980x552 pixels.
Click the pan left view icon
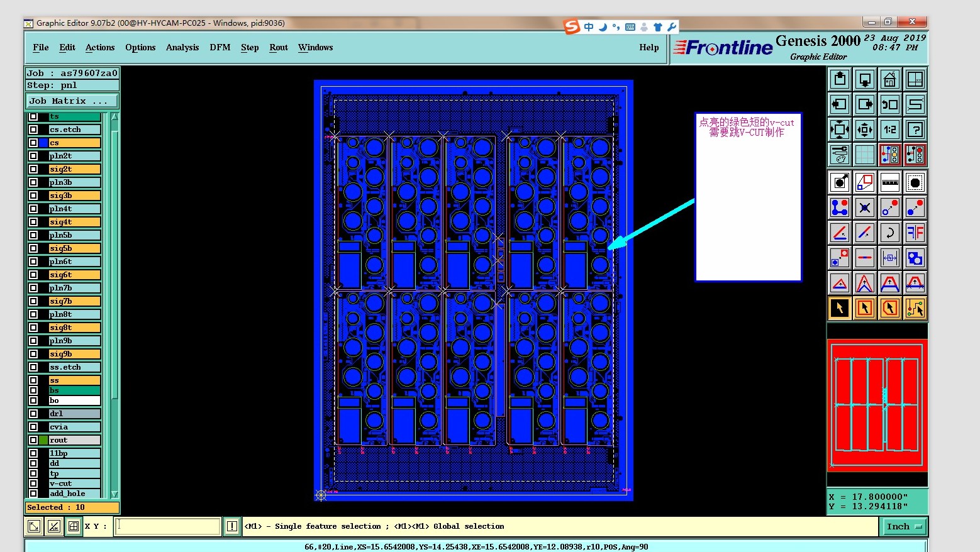tap(840, 104)
